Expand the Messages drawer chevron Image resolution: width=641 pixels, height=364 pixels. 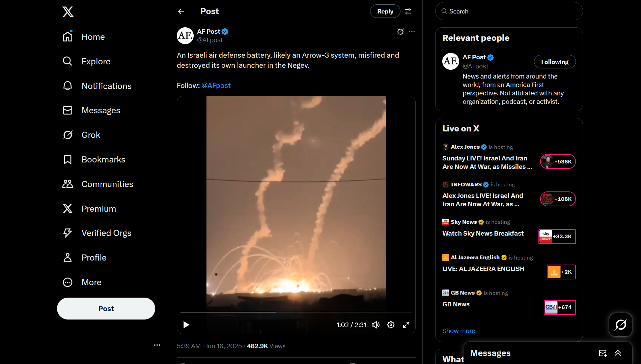(618, 353)
